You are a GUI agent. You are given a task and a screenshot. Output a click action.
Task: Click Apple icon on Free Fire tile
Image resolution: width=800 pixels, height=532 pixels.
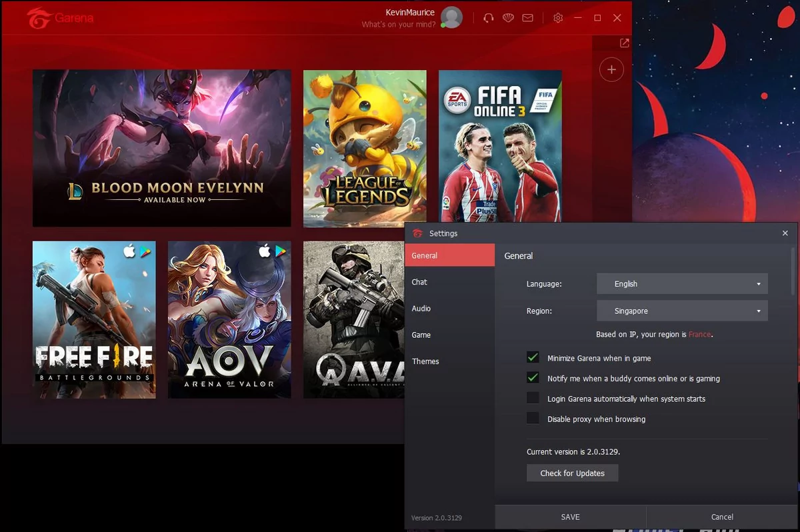(x=129, y=251)
